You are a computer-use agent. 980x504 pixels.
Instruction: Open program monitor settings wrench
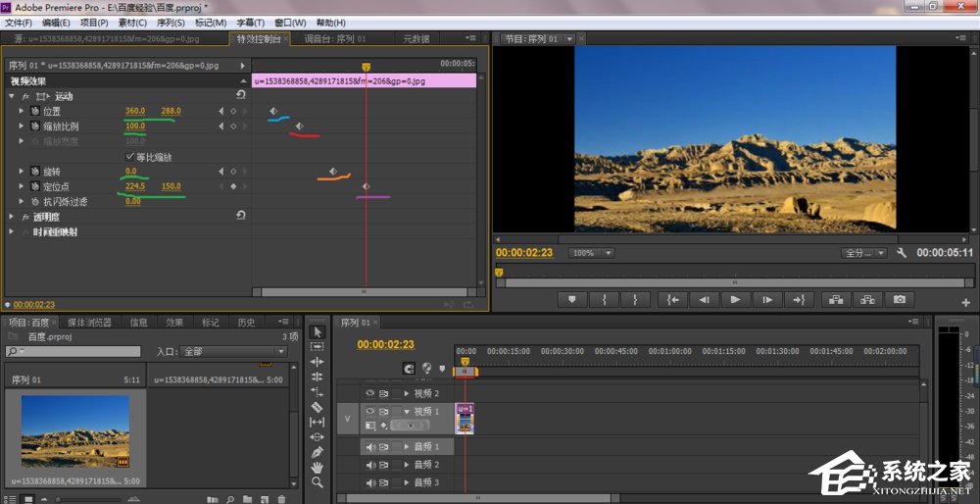902,253
